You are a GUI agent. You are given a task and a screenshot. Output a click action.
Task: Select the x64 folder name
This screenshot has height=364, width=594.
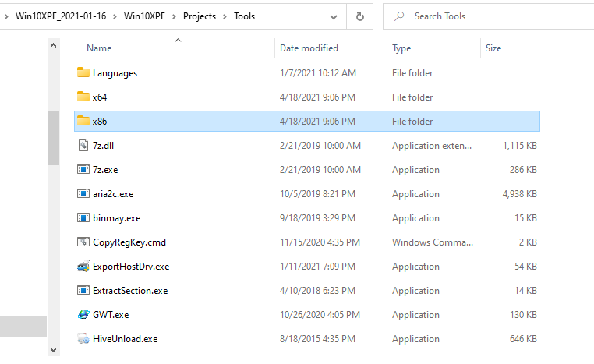pyautogui.click(x=100, y=97)
